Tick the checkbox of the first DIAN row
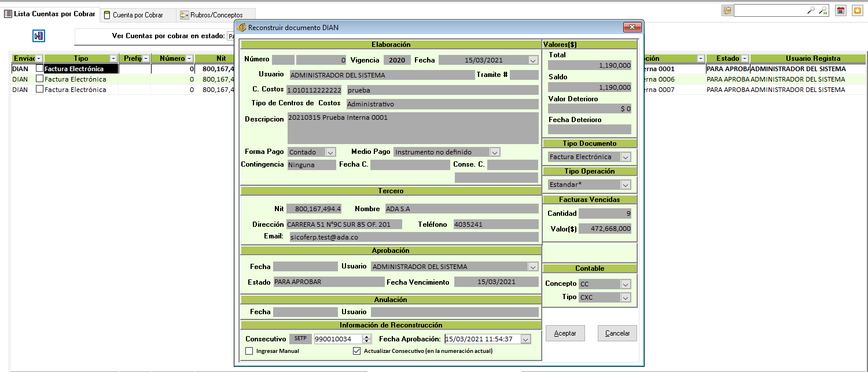 [39, 68]
